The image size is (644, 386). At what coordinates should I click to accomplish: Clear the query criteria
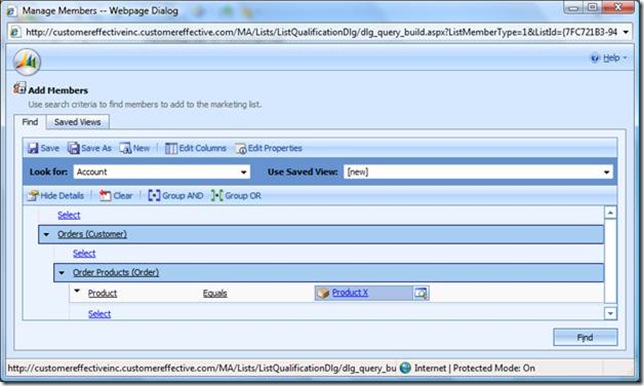116,195
